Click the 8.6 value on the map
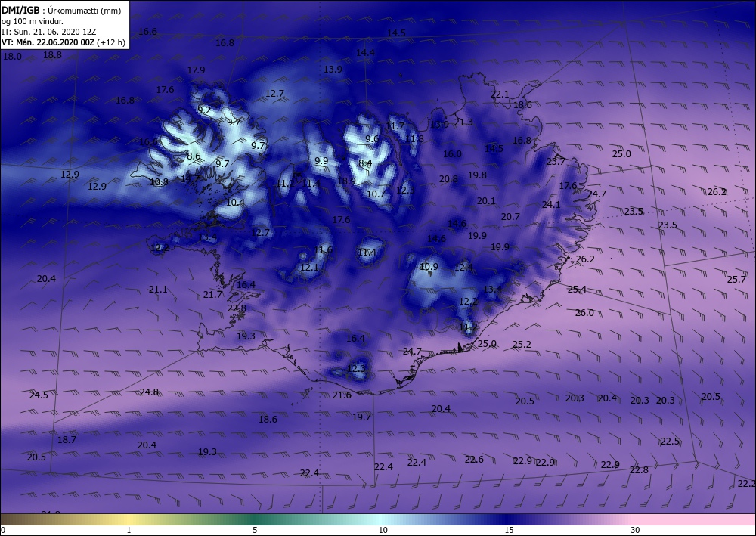Viewport: 756px width, 536px height. (194, 156)
